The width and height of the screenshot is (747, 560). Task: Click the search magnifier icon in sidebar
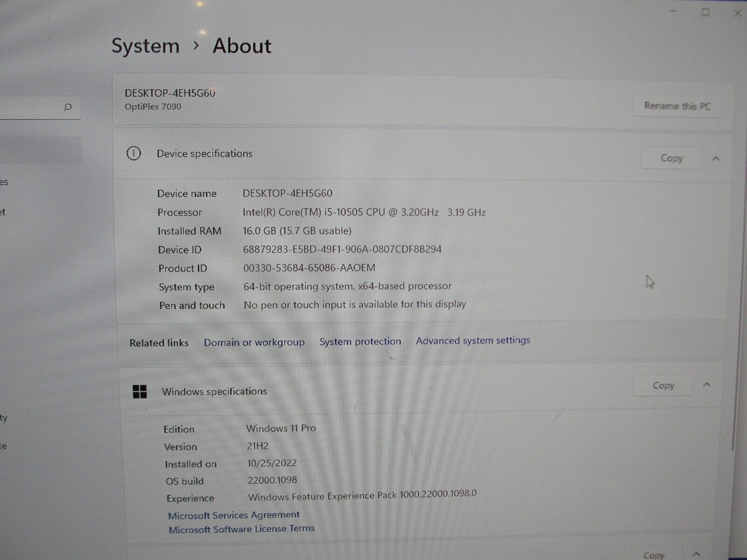click(68, 108)
